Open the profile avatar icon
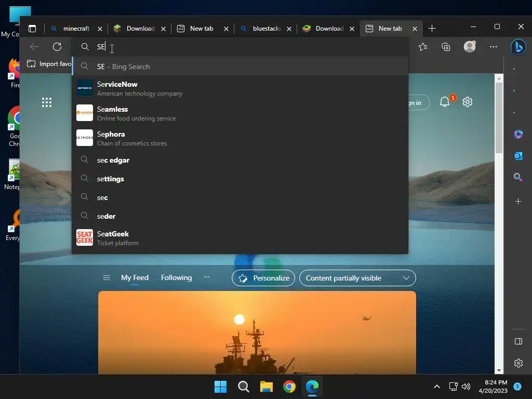This screenshot has width=532, height=399. 470,46
